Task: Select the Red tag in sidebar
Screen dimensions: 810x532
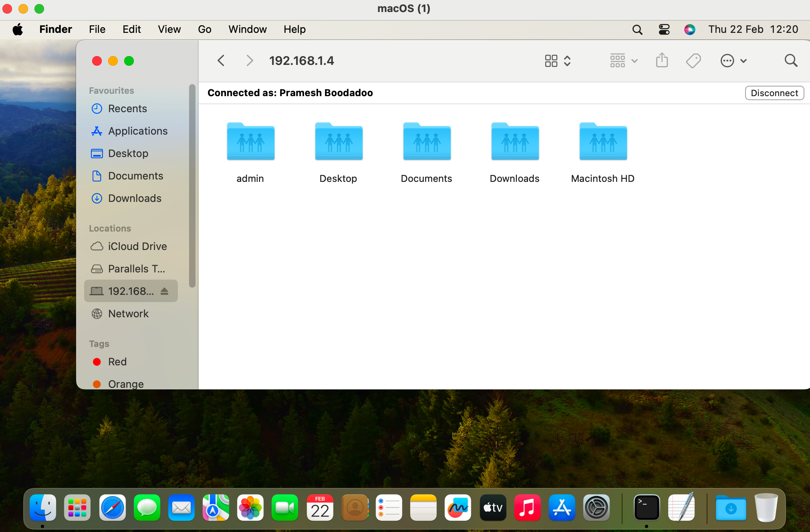Action: coord(131,362)
